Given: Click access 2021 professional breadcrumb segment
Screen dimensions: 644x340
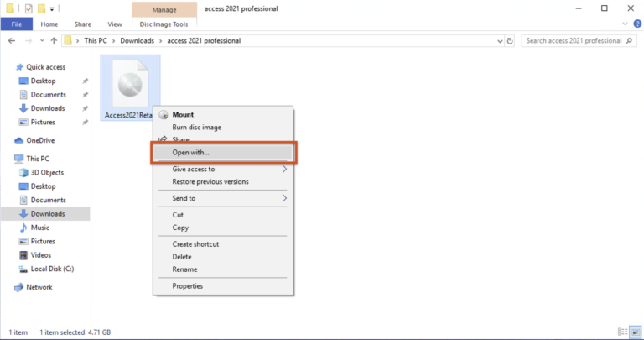Looking at the screenshot, I should click(204, 40).
